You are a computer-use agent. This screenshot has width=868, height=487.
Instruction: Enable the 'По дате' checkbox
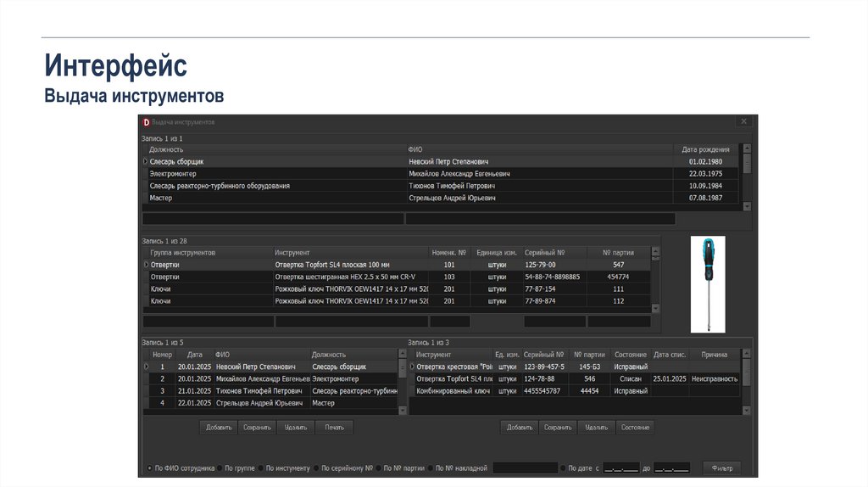[x=564, y=467]
